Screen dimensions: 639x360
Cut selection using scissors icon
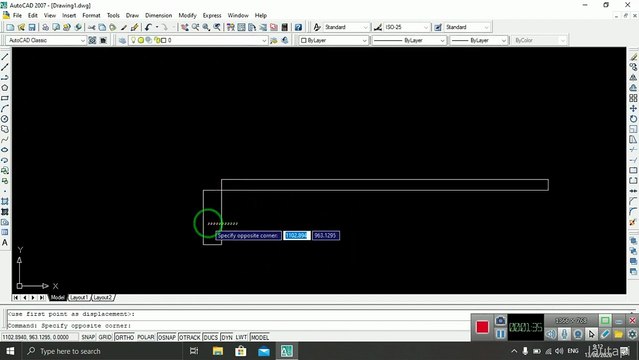click(x=92, y=27)
